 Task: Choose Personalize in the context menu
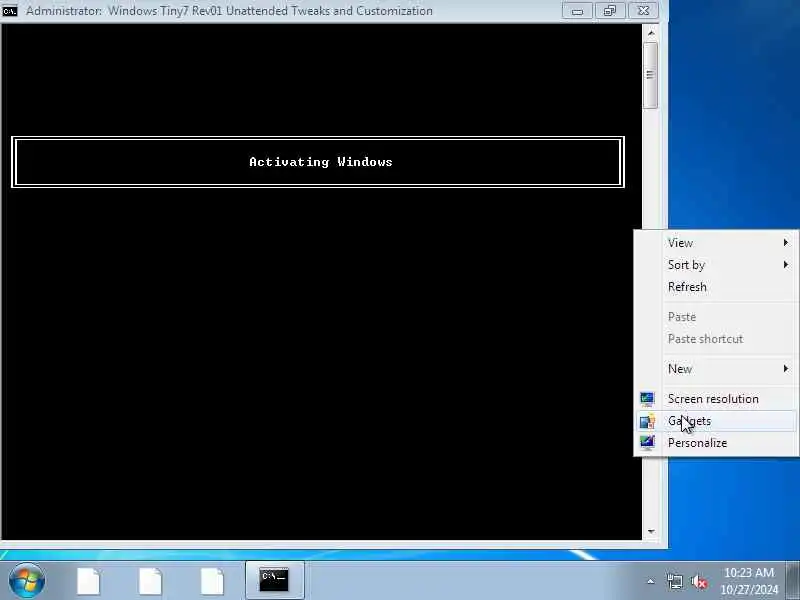717,443
